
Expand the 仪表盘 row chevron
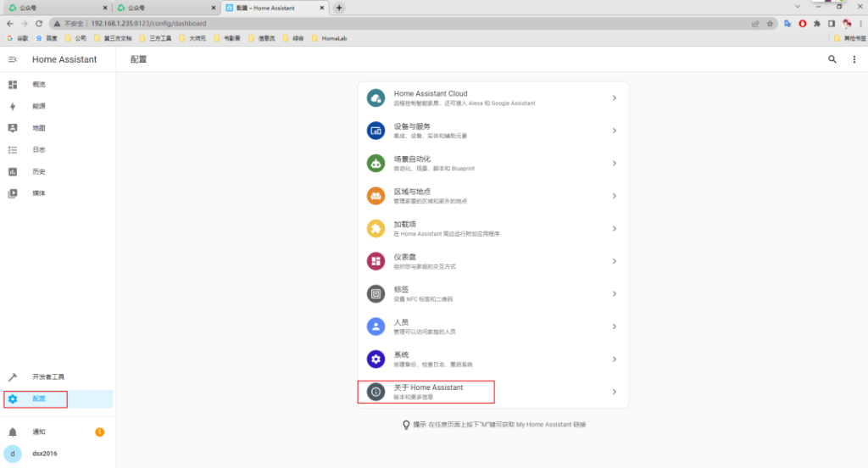pyautogui.click(x=615, y=261)
